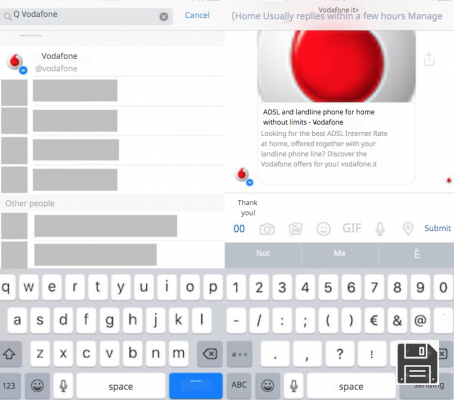Tap the forward slash key
Screen dimensions: 454x400
(259, 321)
